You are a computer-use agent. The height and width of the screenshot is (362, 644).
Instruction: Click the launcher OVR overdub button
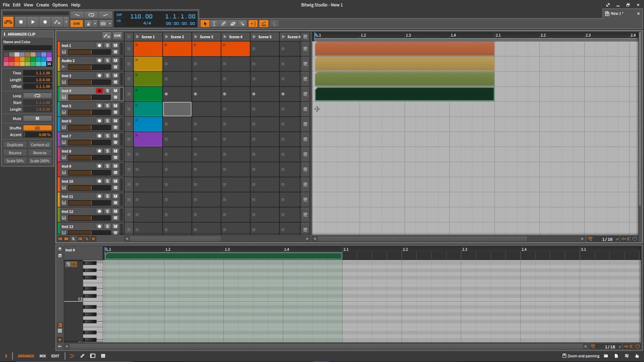pos(117,36)
